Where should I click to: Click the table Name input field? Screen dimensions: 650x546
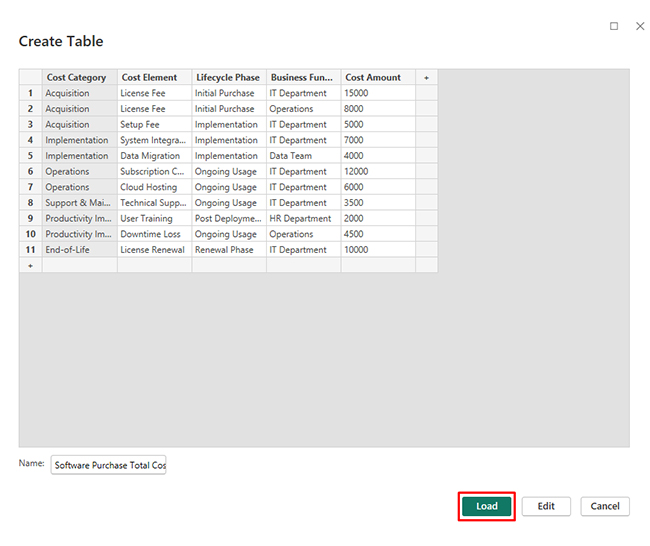[x=109, y=466]
